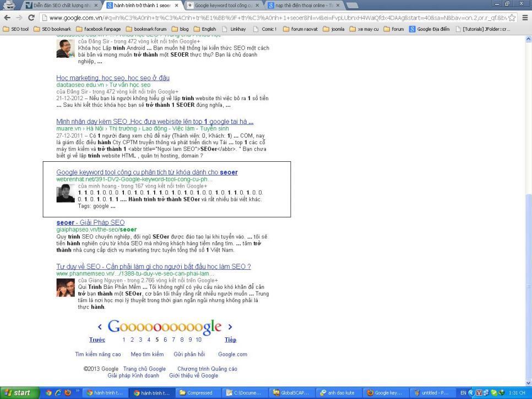
Task: Switch to the Google keyword tool browser tab
Action: (222, 5)
